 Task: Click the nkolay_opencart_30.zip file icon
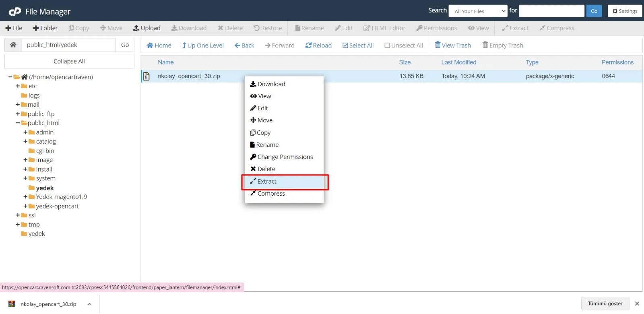coord(147,76)
